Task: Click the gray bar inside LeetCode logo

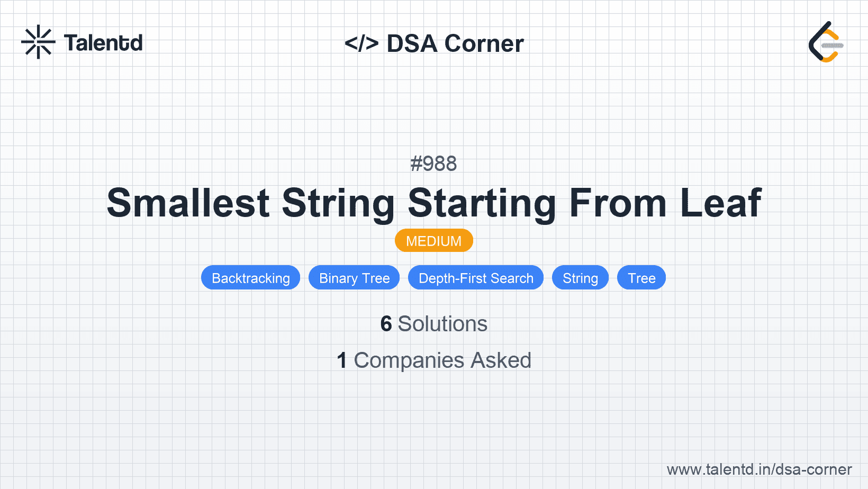Action: (x=832, y=46)
